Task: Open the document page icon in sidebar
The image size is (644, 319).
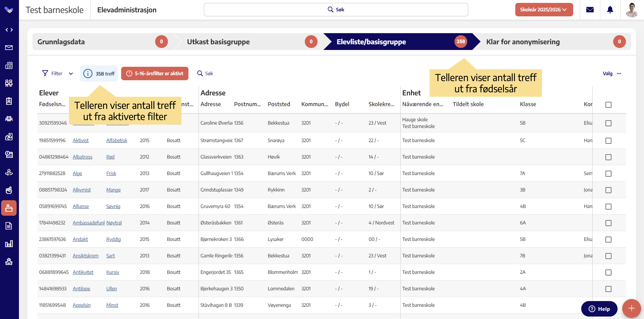Action: (x=9, y=226)
